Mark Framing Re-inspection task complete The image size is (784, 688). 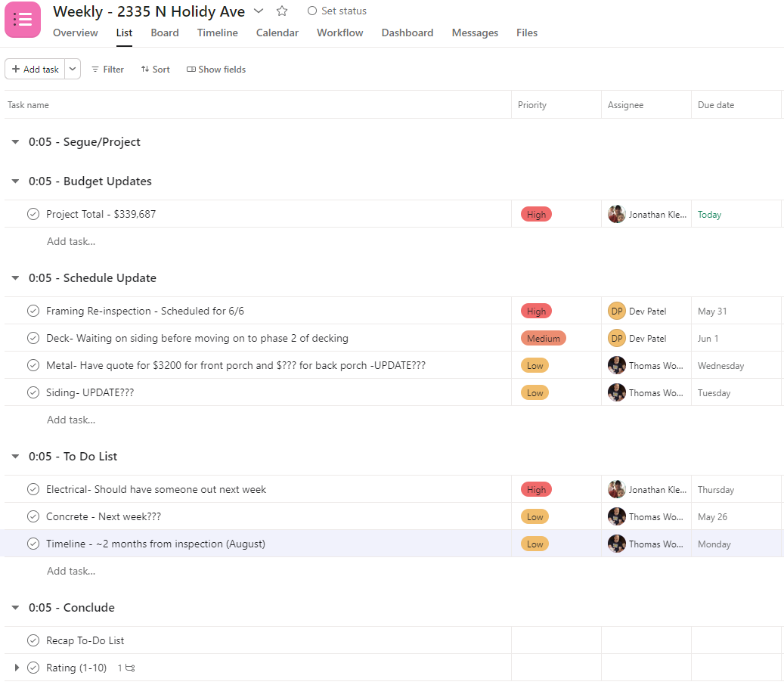33,311
